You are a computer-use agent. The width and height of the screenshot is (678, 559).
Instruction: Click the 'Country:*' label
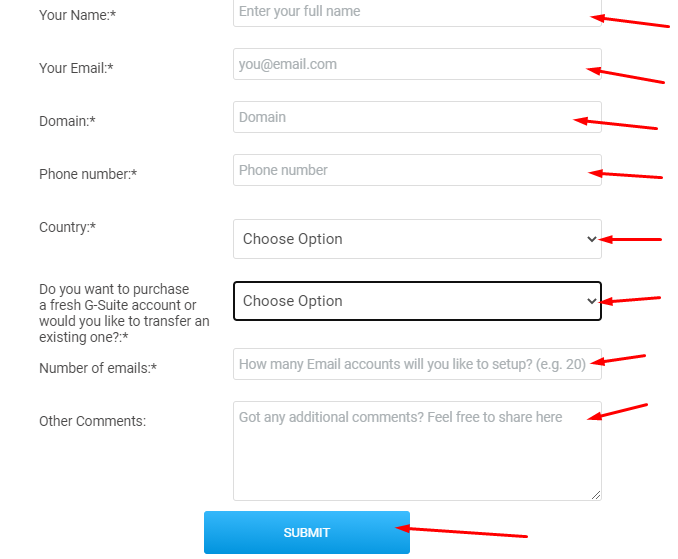[x=67, y=227]
